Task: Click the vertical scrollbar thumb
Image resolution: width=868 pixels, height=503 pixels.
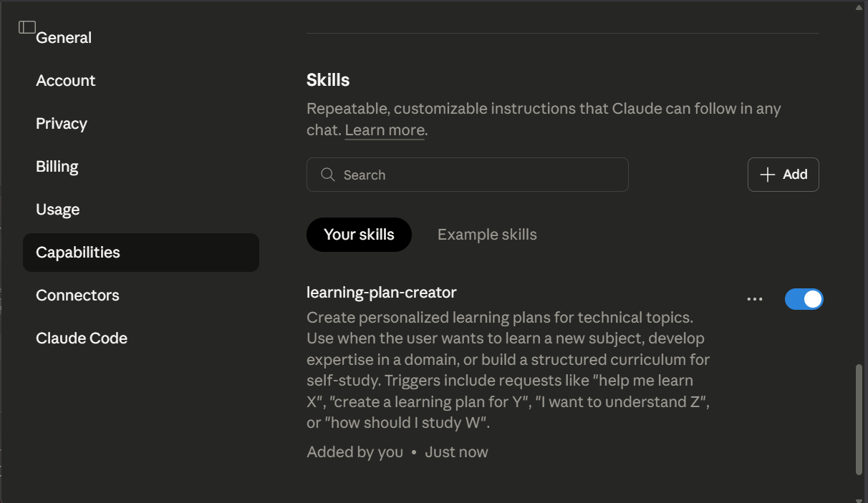Action: tap(859, 419)
